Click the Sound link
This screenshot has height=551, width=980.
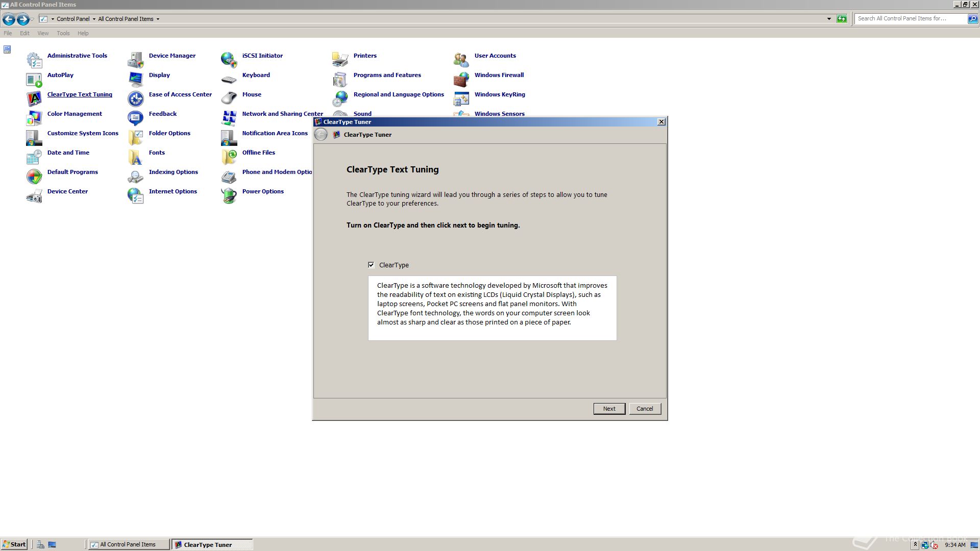362,114
